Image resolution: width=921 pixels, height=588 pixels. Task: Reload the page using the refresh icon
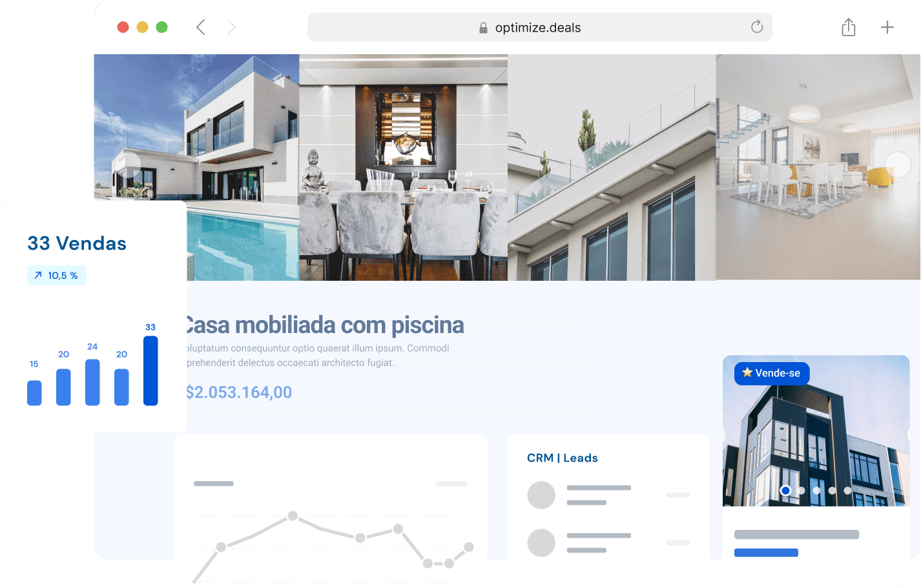pyautogui.click(x=757, y=26)
